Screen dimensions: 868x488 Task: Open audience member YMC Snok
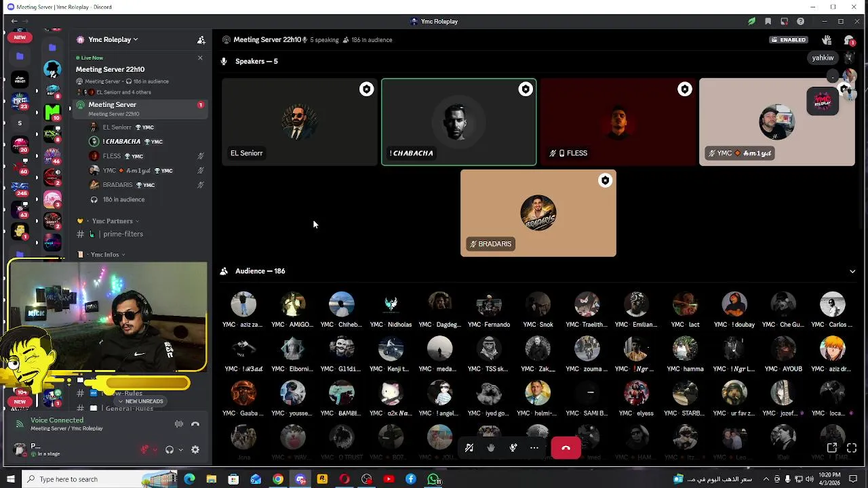[x=538, y=310]
